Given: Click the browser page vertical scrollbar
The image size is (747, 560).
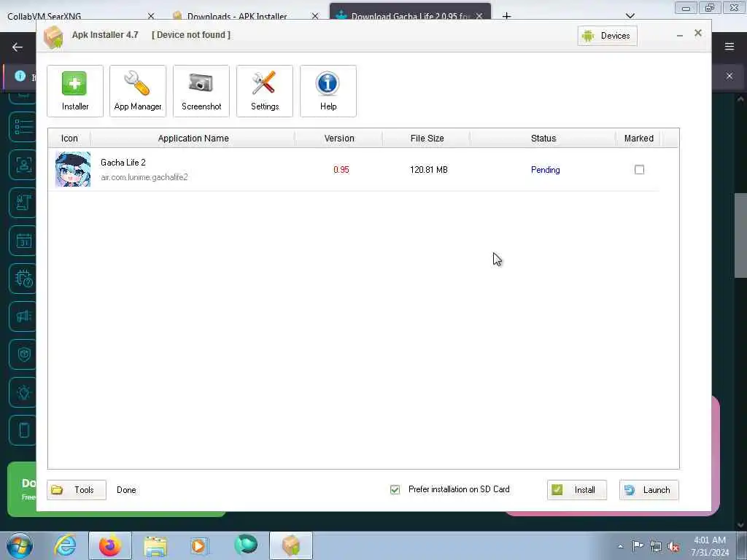Looking at the screenshot, I should pyautogui.click(x=740, y=236).
